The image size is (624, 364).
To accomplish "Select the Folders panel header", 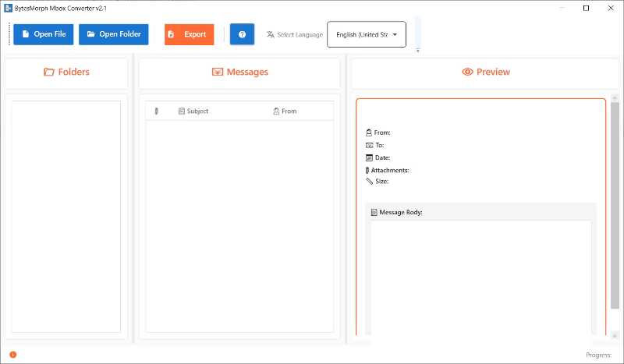I will (x=66, y=72).
